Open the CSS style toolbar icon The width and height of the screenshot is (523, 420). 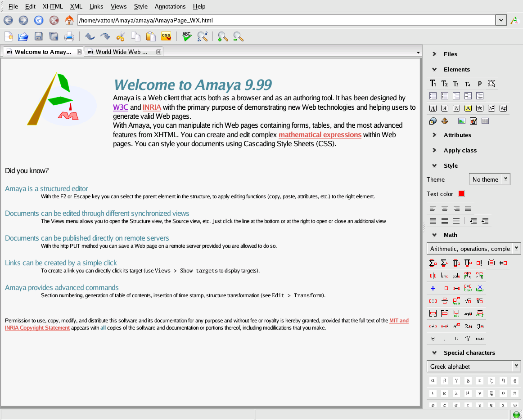point(166,36)
